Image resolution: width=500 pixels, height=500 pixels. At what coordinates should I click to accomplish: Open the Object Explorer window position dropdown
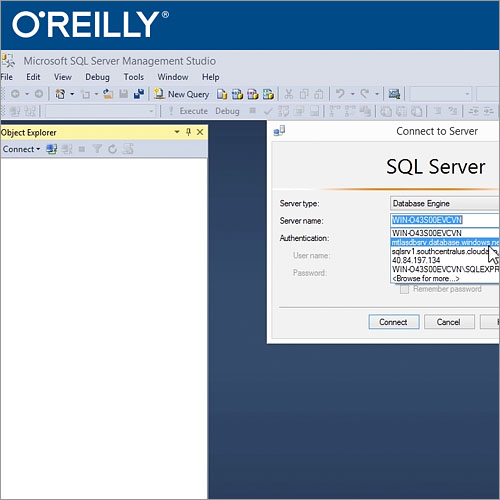(x=177, y=132)
